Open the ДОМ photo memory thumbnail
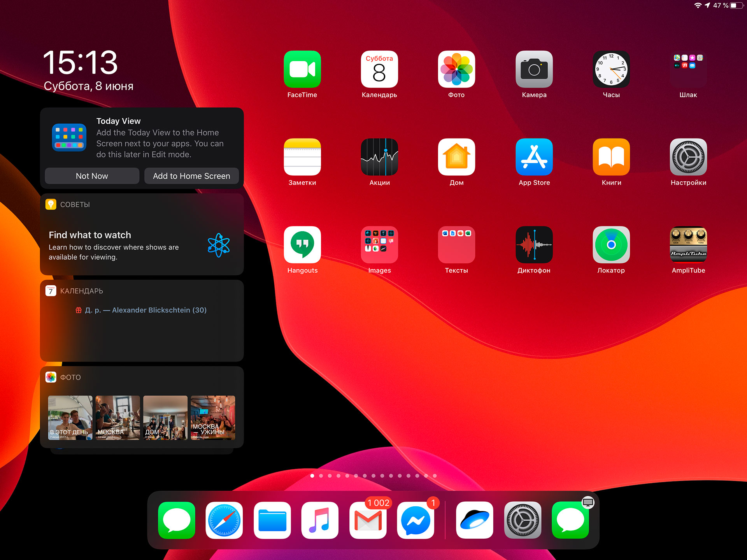 click(x=165, y=418)
